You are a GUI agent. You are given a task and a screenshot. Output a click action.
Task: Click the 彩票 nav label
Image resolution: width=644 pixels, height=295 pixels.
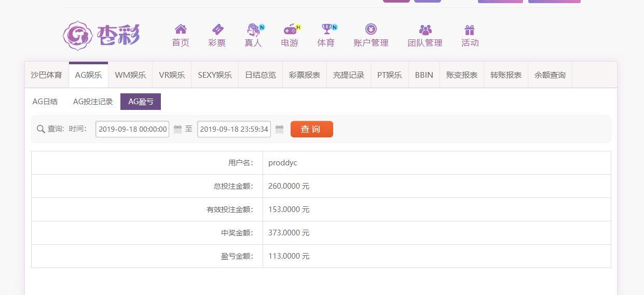pyautogui.click(x=217, y=43)
